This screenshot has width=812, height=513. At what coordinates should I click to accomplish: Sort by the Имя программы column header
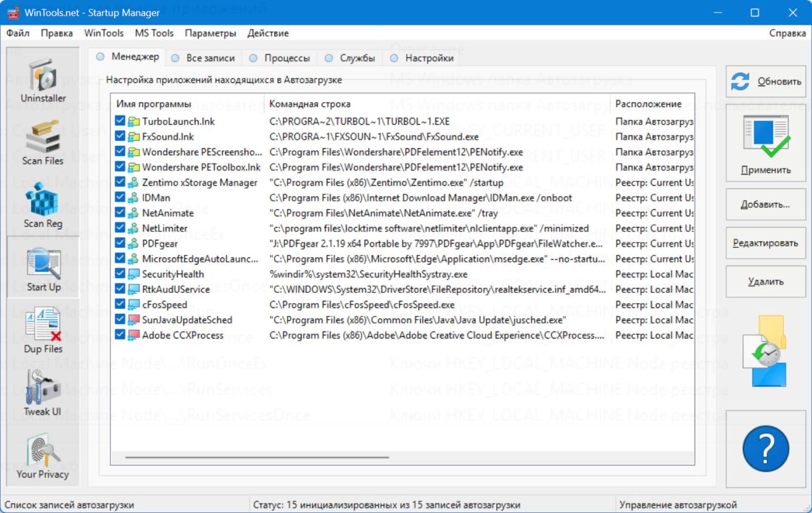pyautogui.click(x=188, y=104)
